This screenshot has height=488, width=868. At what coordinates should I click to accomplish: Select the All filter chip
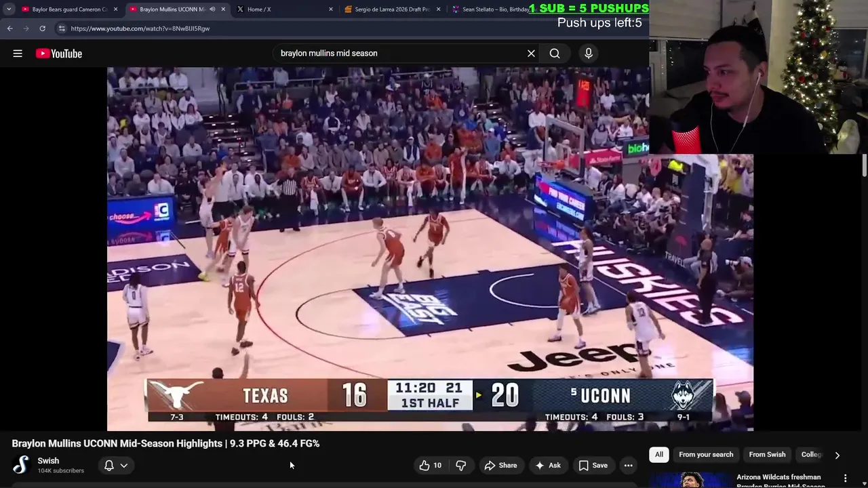[659, 455]
